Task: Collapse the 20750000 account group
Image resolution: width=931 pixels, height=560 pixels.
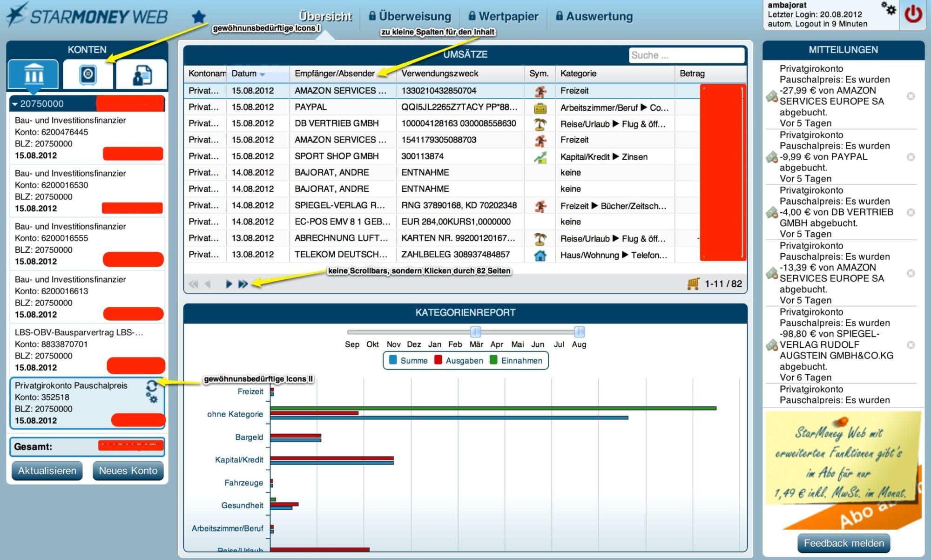Action: (15, 104)
